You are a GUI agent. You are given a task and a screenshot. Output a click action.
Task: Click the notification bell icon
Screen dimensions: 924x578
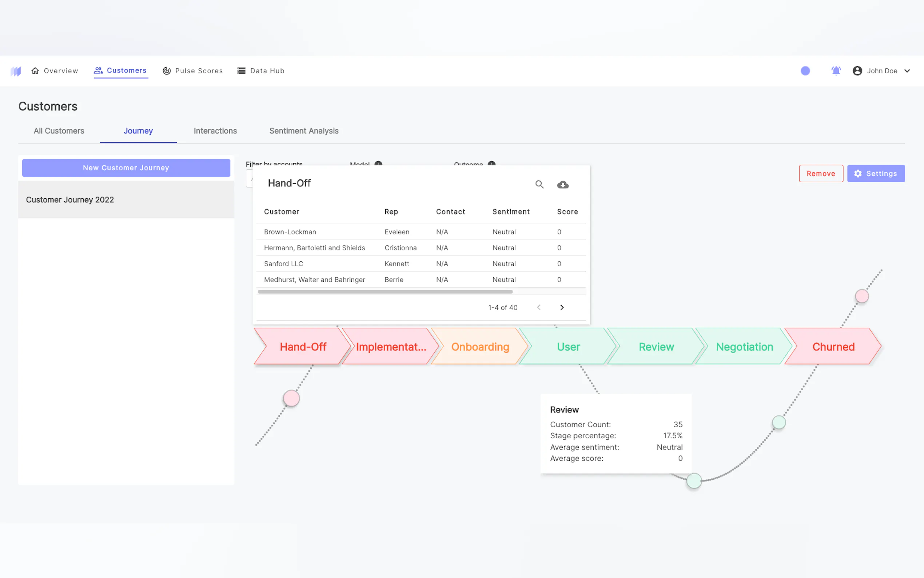[836, 71]
